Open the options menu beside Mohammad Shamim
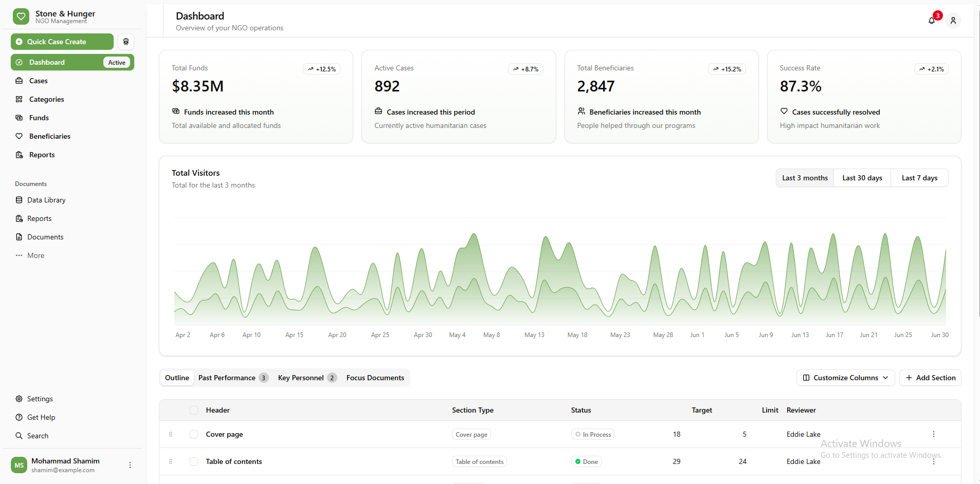The width and height of the screenshot is (980, 484). click(x=130, y=465)
